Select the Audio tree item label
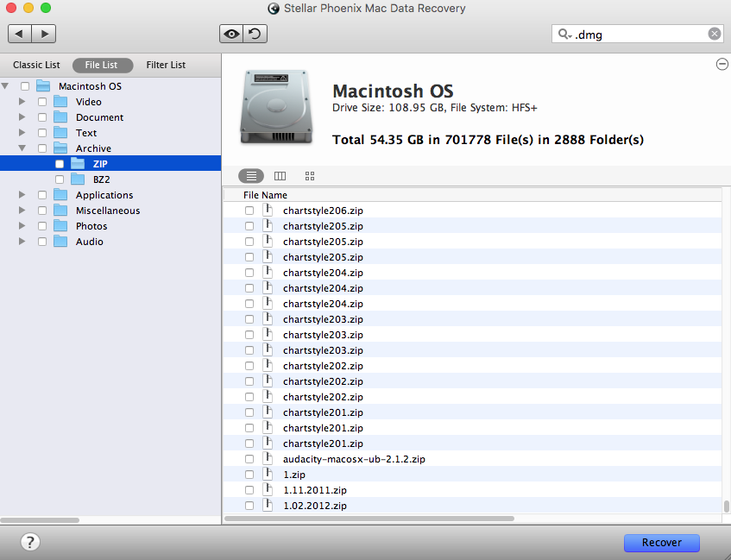 tap(90, 242)
